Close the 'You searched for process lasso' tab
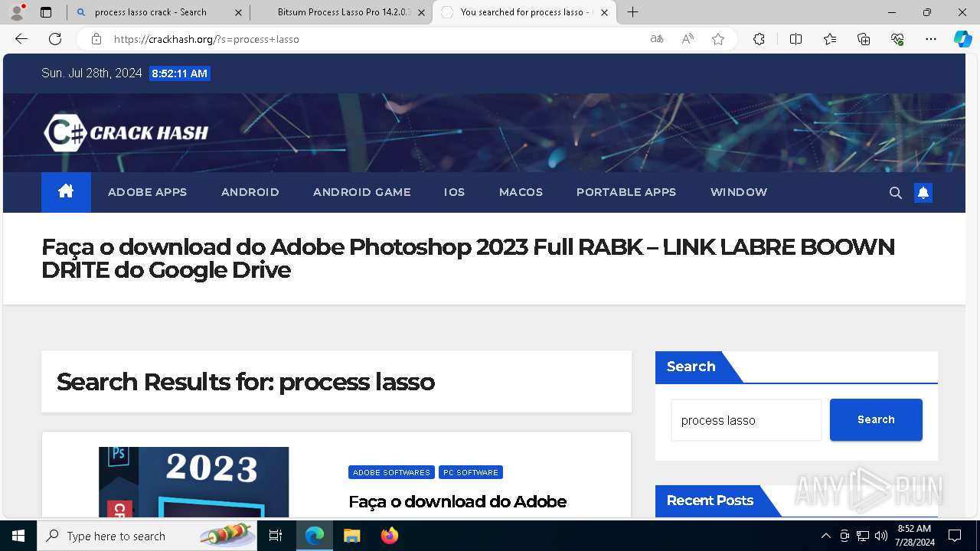Screen dimensions: 980x551 pyautogui.click(x=604, y=12)
